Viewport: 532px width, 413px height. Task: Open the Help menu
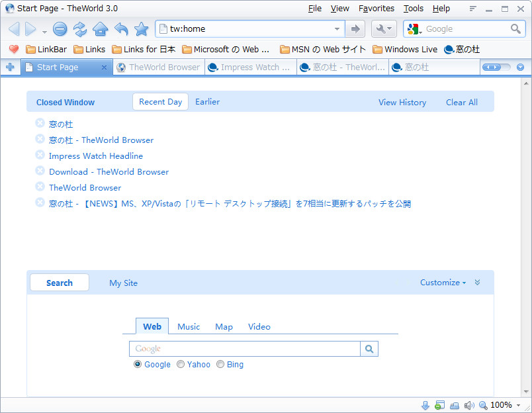(x=441, y=9)
